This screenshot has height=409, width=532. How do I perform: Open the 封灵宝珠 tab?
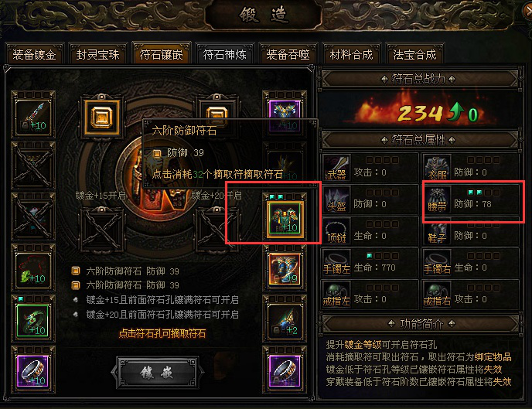(x=97, y=54)
